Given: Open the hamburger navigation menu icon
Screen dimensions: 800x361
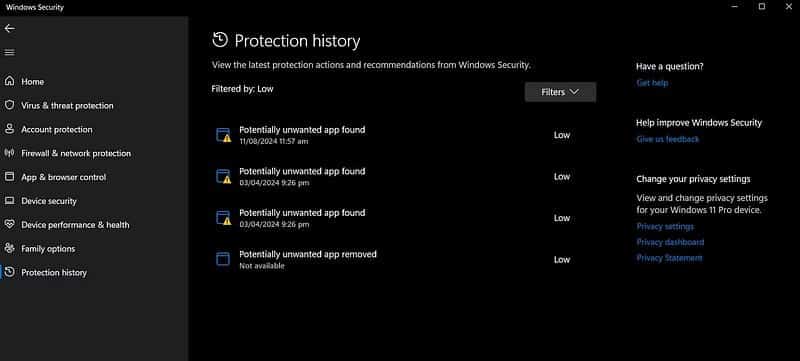Looking at the screenshot, I should coord(9,52).
